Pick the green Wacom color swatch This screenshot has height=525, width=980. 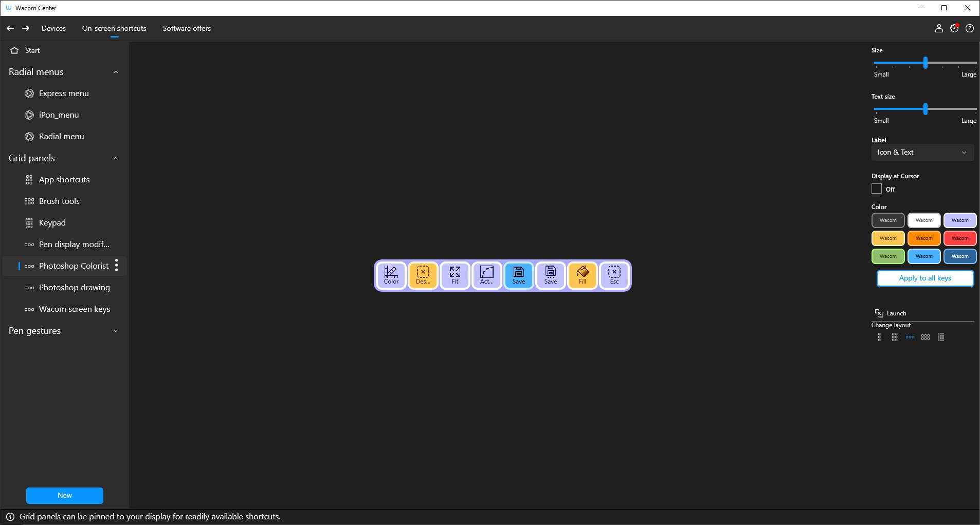pyautogui.click(x=888, y=256)
